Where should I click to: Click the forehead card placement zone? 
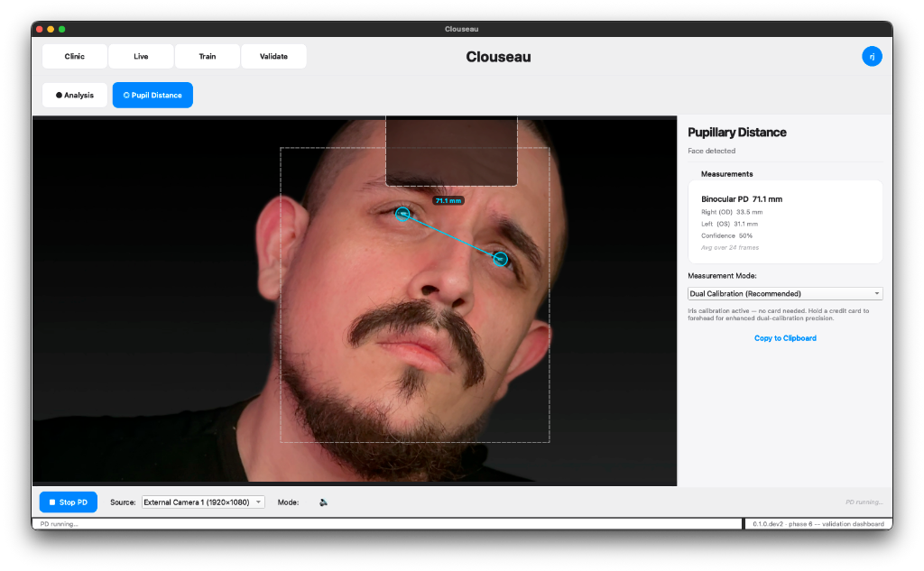point(451,151)
